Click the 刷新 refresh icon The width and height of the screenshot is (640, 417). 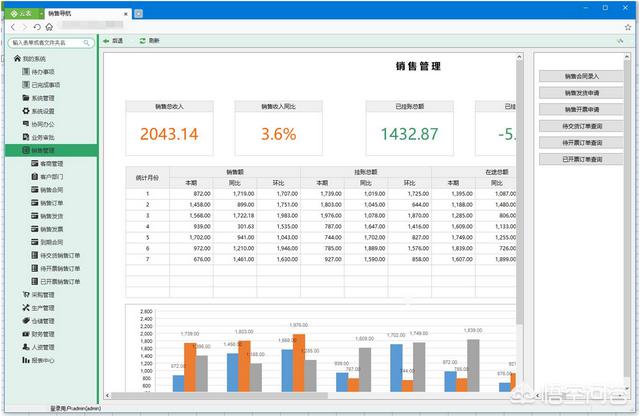[x=142, y=41]
